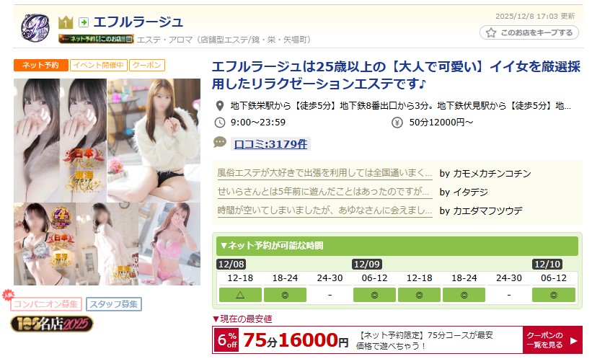Image resolution: width=592 pixels, height=364 pixels.
Task: Select the 12/09 06-12 availability slot
Action: [374, 295]
